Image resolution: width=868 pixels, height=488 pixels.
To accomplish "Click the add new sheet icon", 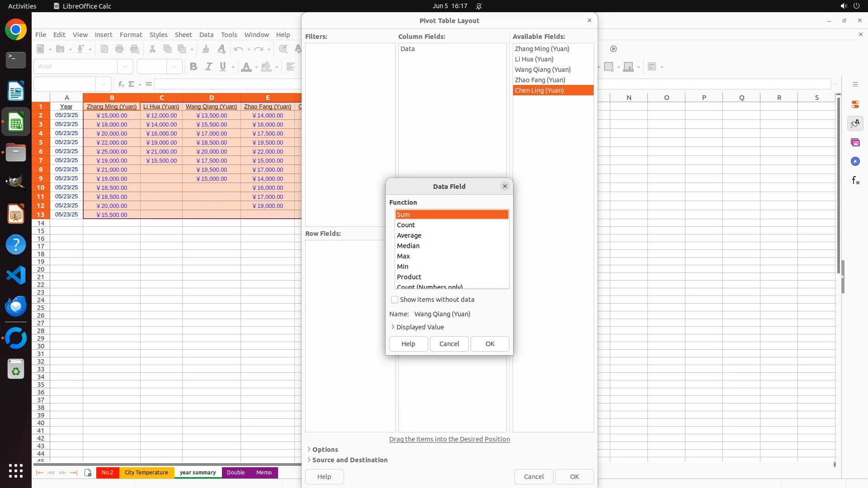I will pyautogui.click(x=88, y=473).
